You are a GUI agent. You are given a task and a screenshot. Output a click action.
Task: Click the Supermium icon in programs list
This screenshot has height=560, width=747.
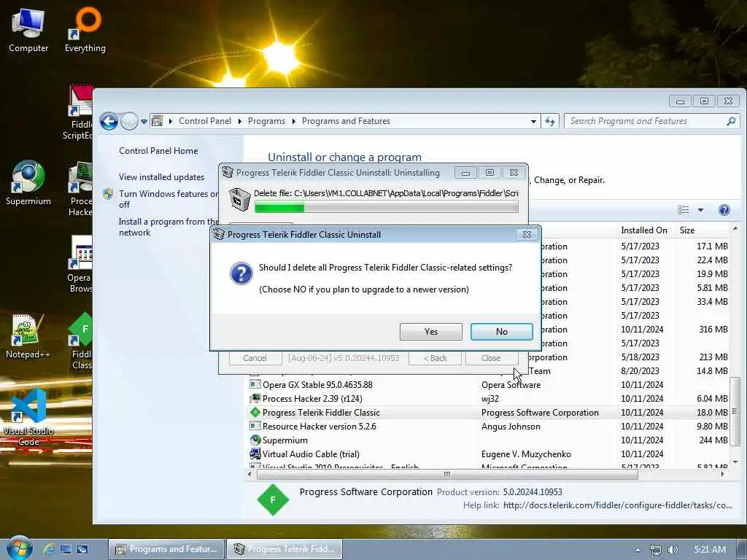(255, 440)
